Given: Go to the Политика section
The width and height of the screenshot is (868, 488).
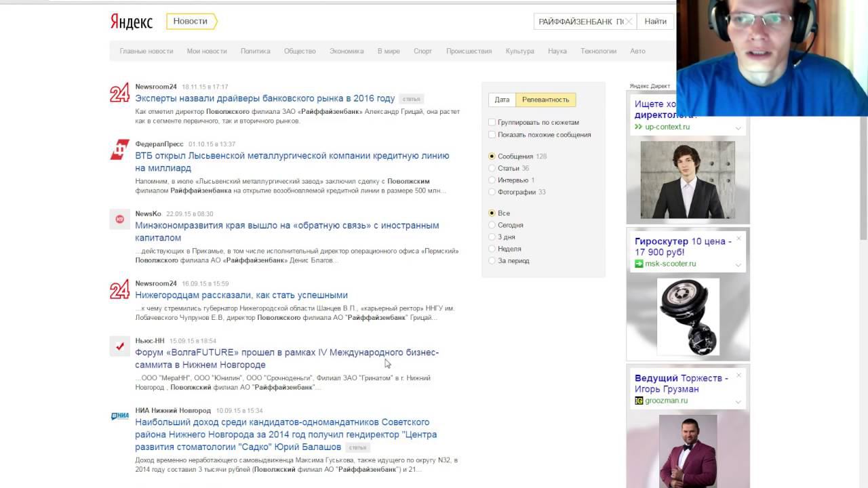Looking at the screenshot, I should [255, 51].
